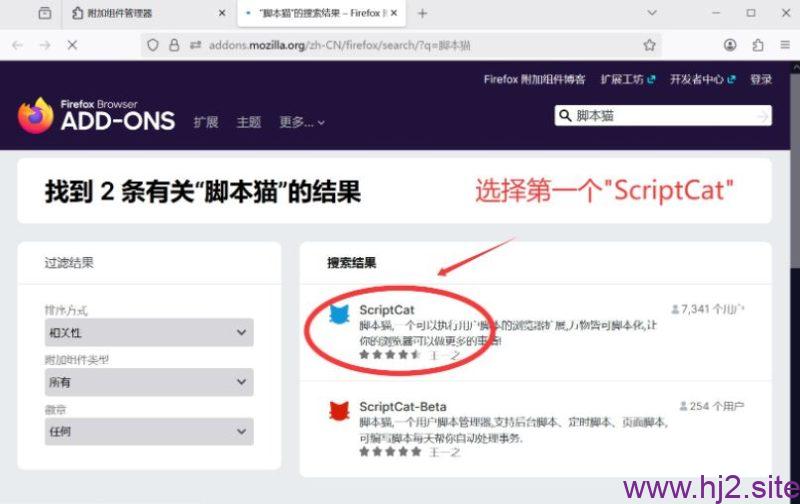Click the add-ons search field containing 脚本猫
The height and width of the screenshot is (504, 800).
pos(663,116)
